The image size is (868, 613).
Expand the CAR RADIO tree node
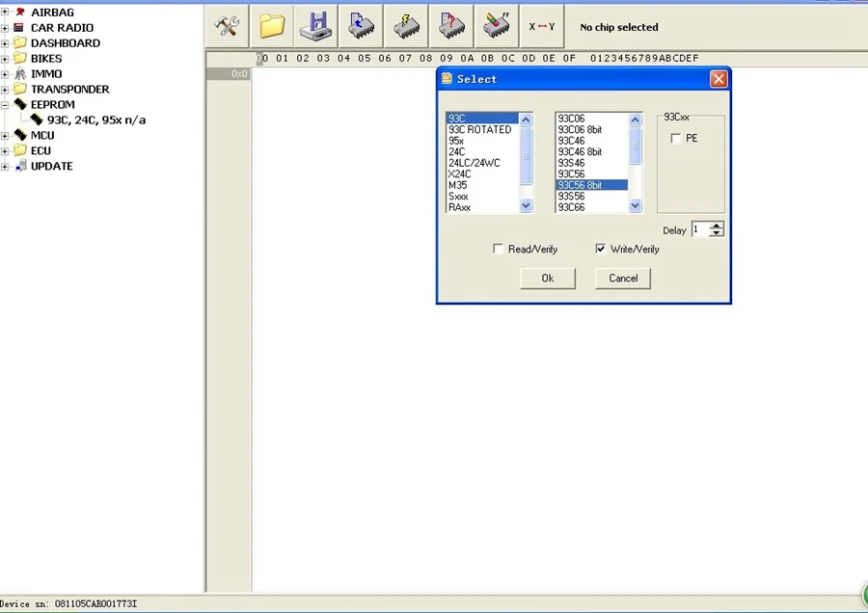pyautogui.click(x=5, y=27)
